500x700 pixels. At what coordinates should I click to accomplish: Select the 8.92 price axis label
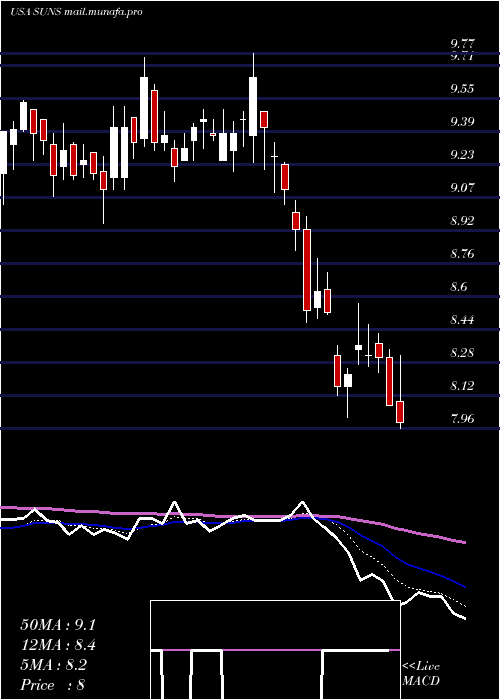click(x=462, y=221)
